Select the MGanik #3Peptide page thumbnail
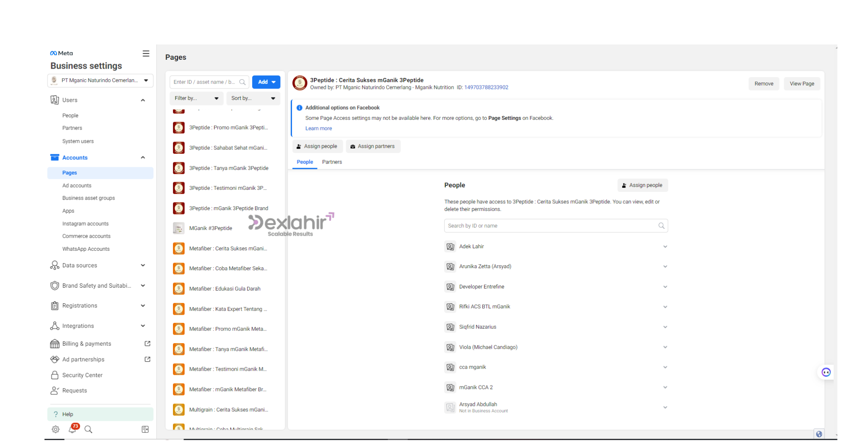868x444 pixels. point(179,228)
